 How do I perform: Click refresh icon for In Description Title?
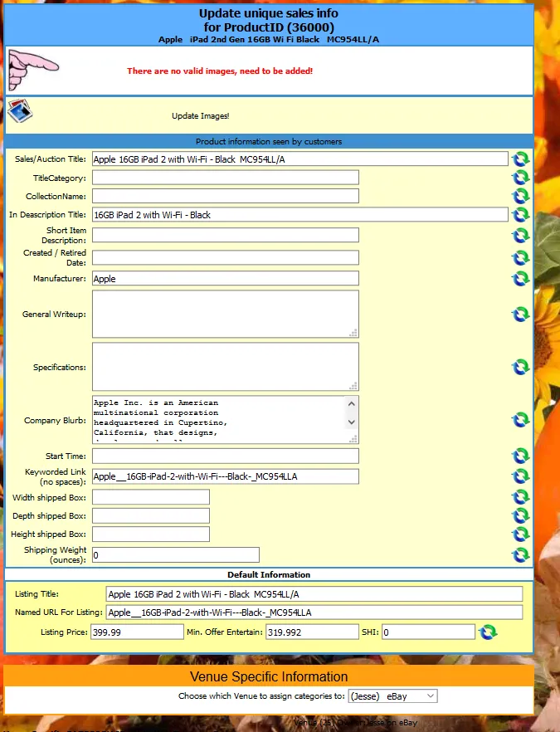(520, 215)
